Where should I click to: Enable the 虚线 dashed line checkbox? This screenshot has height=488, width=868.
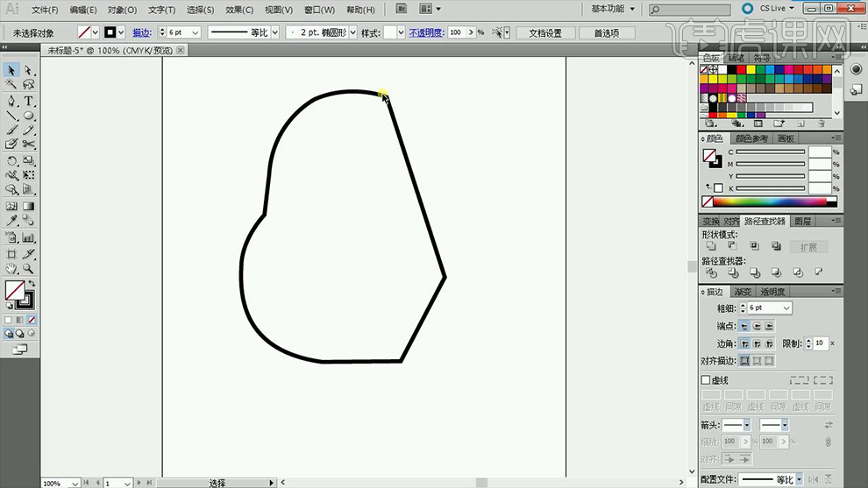pos(706,380)
